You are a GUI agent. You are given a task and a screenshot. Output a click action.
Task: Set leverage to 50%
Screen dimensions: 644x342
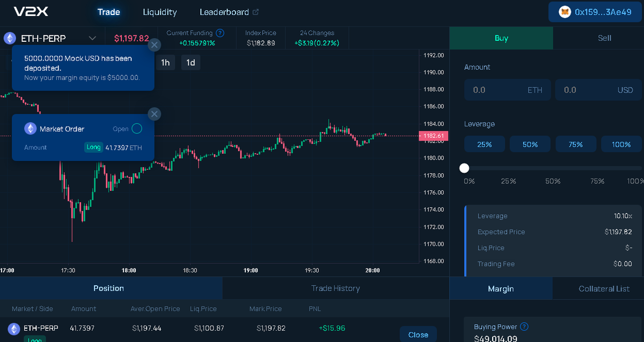(x=530, y=144)
